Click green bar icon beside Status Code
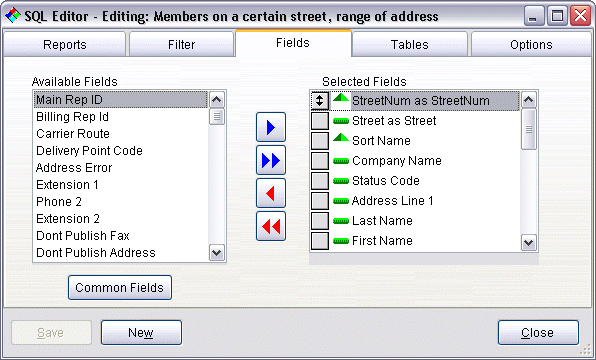 click(341, 181)
